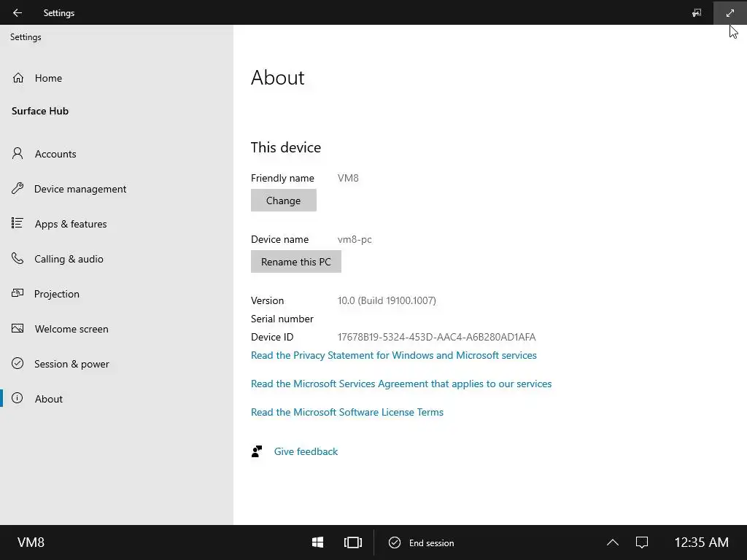747x560 pixels.
Task: Click the This device heading
Action: (x=286, y=147)
